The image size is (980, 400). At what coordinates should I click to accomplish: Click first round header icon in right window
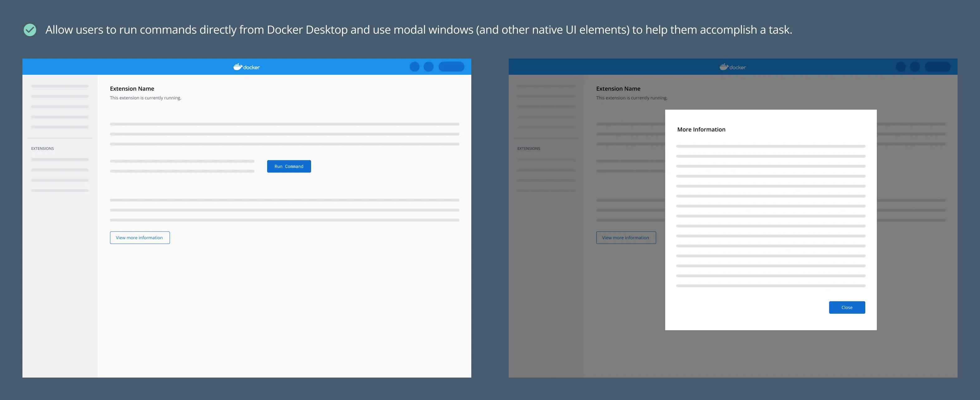(901, 67)
